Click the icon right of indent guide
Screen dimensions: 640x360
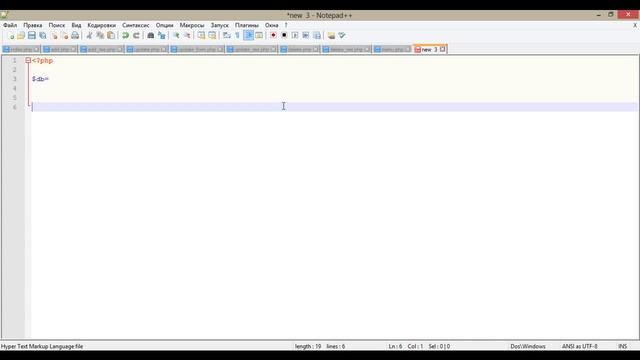259,36
